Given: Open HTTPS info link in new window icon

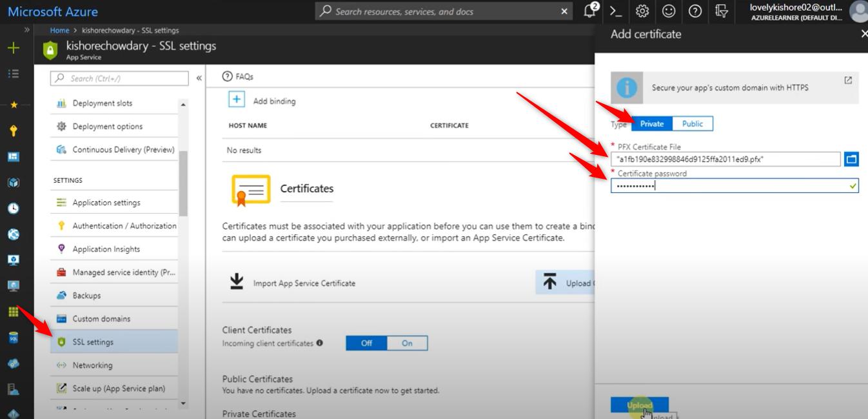Looking at the screenshot, I should [848, 80].
